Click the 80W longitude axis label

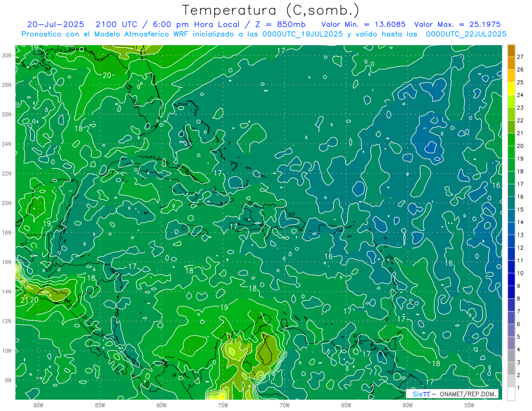click(161, 405)
